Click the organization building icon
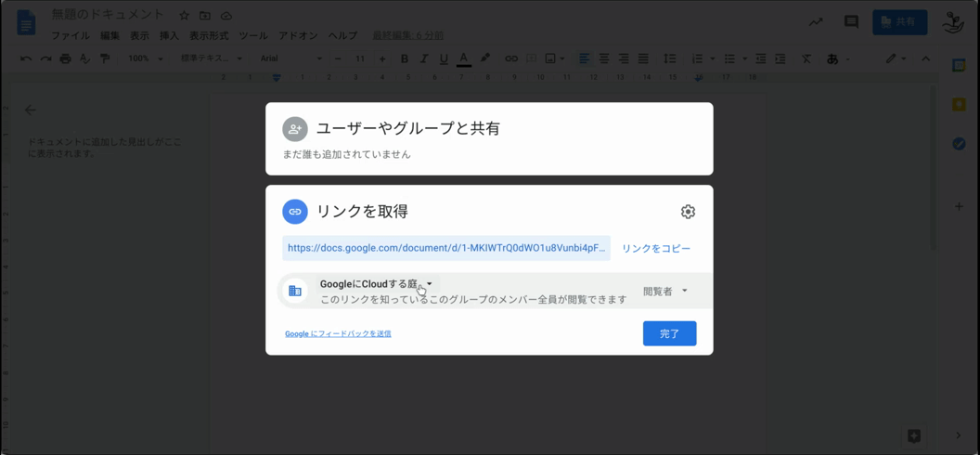The width and height of the screenshot is (980, 455). [x=295, y=291]
